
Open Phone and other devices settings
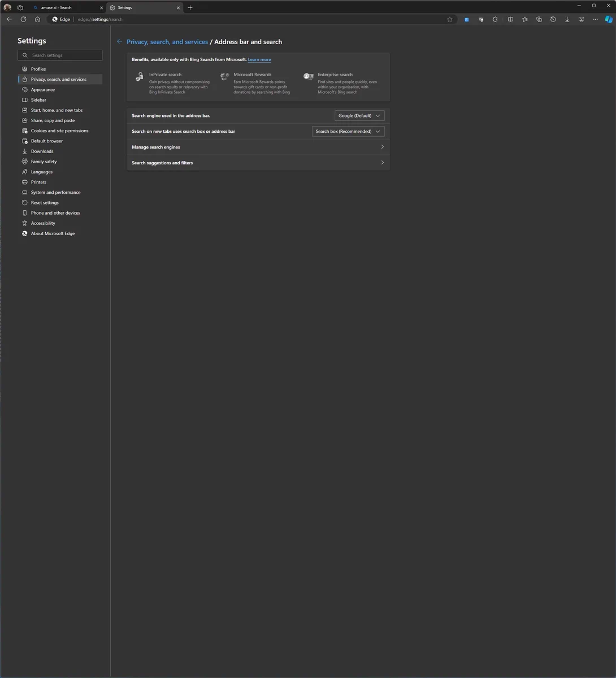pyautogui.click(x=60, y=213)
